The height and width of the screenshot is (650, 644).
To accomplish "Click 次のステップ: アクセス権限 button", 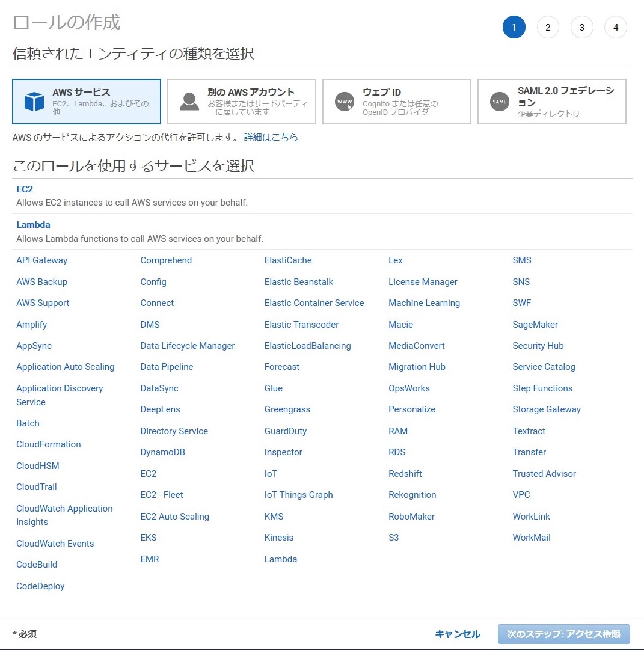I will point(563,634).
